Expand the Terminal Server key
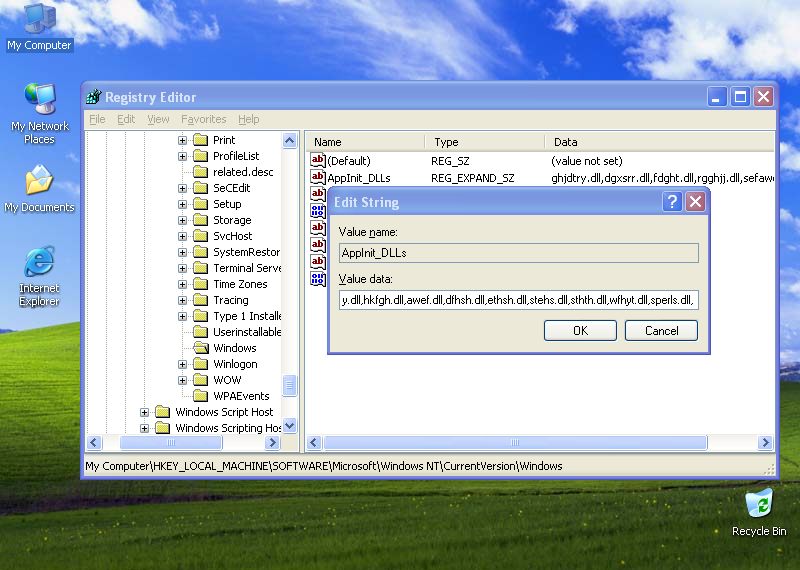Viewport: 800px width, 570px height. tap(182, 268)
